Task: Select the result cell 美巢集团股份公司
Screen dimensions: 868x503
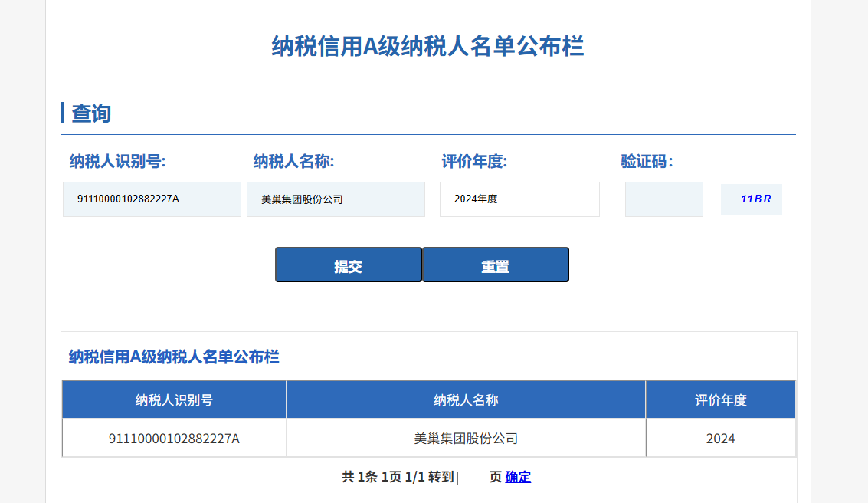Action: pyautogui.click(x=466, y=439)
